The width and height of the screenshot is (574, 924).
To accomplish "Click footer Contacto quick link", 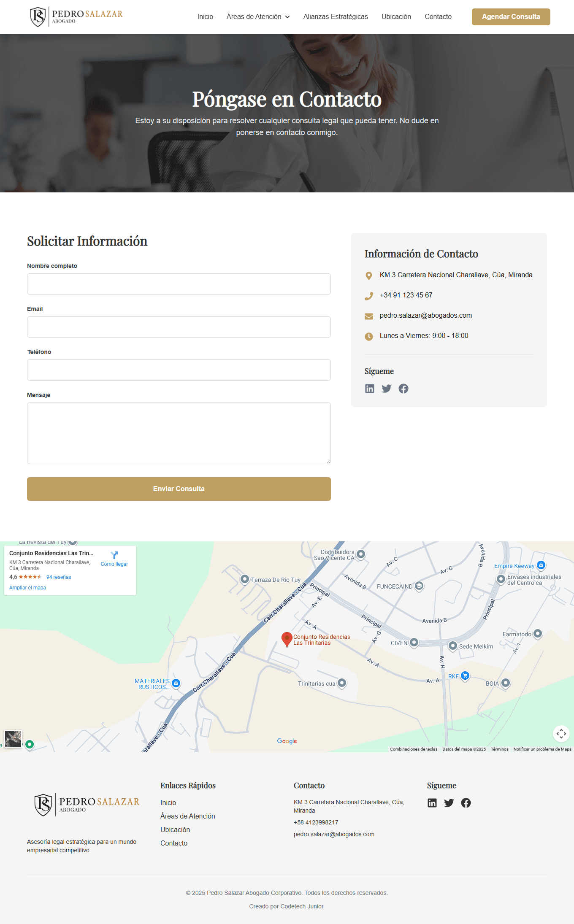I will pos(174,843).
